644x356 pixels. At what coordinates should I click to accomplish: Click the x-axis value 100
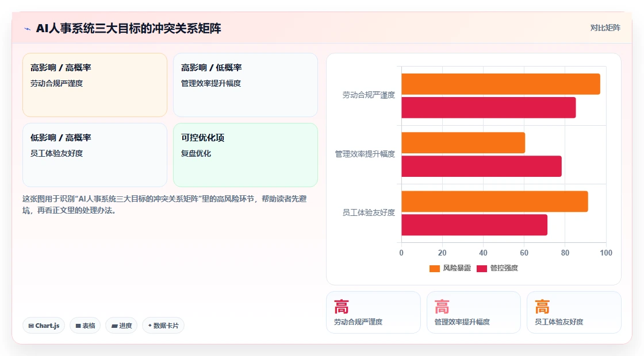point(606,253)
